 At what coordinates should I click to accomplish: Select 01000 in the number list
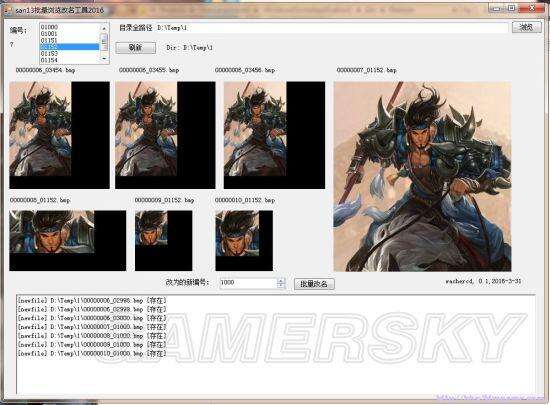[69, 27]
